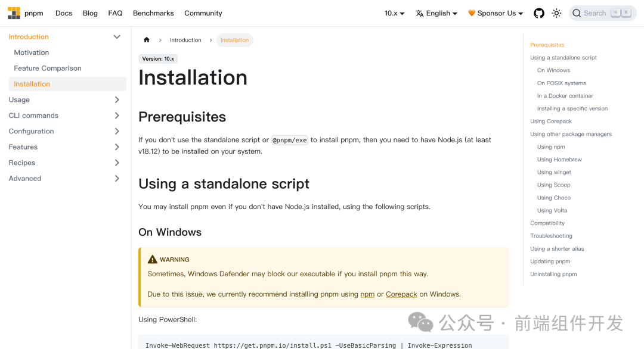The width and height of the screenshot is (644, 349).
Task: Jump to Compatibility TOC entry
Action: (x=547, y=223)
